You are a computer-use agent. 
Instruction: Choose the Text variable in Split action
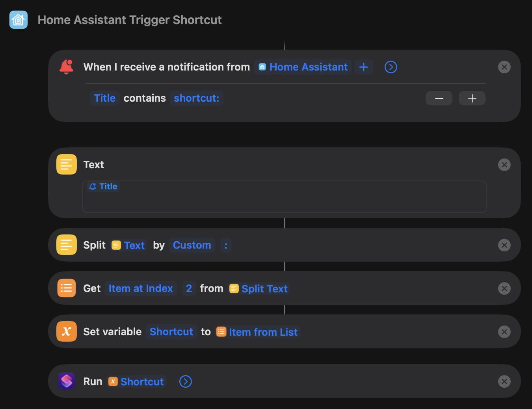point(128,245)
